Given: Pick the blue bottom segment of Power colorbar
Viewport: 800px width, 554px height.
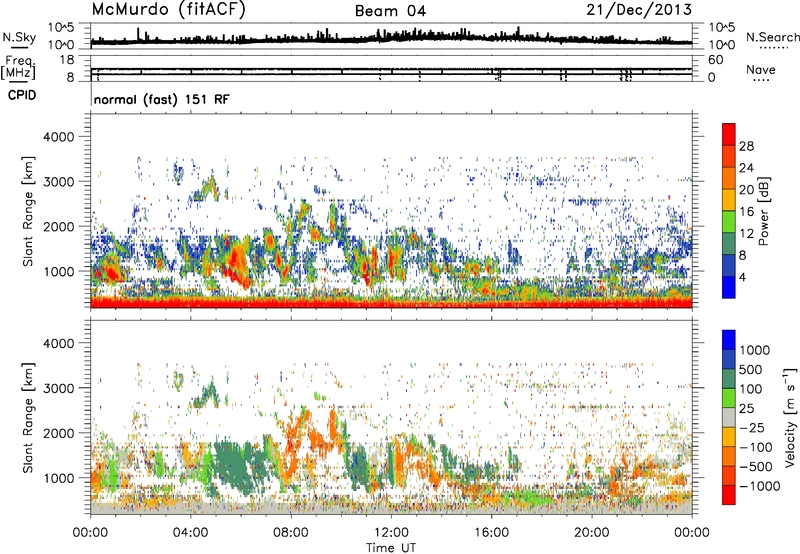Looking at the screenshot, I should pos(729,288).
